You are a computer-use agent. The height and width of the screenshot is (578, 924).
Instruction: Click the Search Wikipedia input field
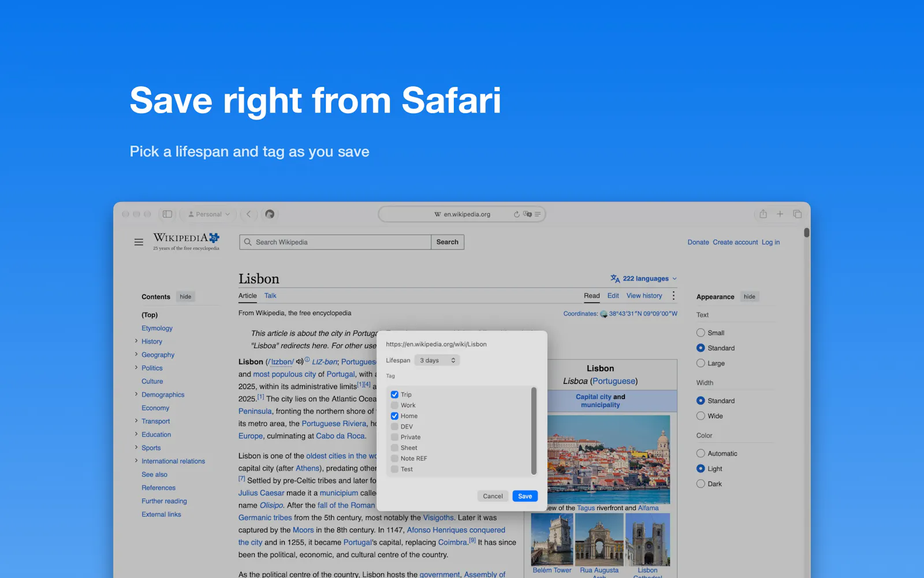pyautogui.click(x=336, y=242)
